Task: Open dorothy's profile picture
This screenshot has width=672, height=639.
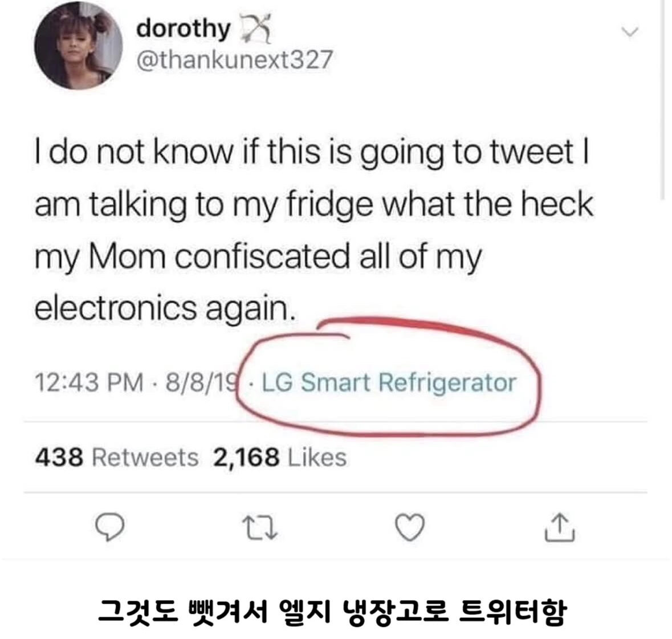Action: click(x=79, y=46)
